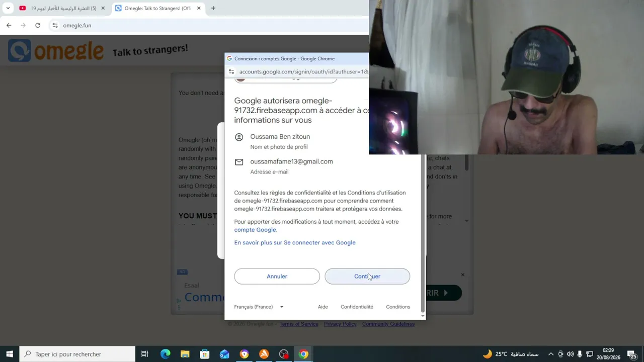Open the Privacy Policy link on Omegle
644x362 pixels.
coord(340,324)
